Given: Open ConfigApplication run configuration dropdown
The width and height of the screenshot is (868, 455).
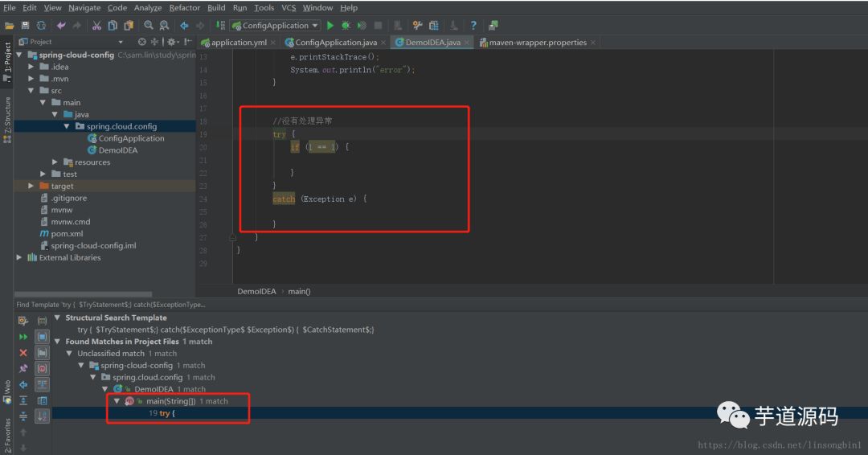Looking at the screenshot, I should tap(275, 26).
